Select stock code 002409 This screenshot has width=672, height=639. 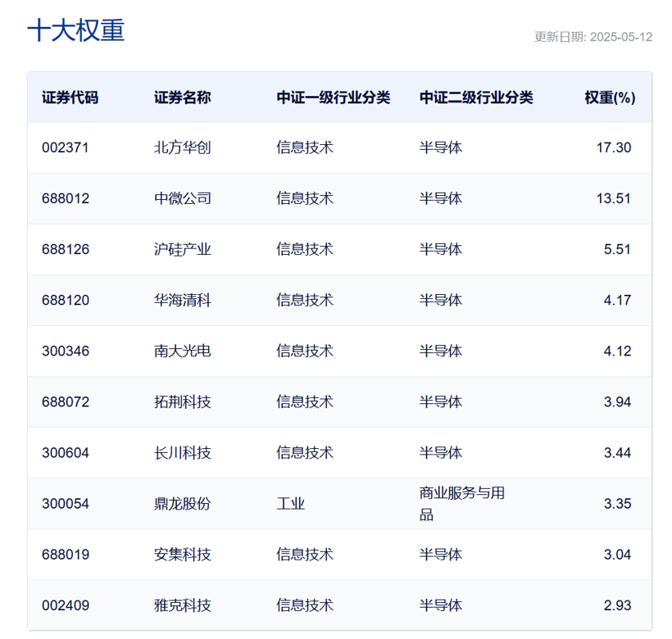[65, 605]
